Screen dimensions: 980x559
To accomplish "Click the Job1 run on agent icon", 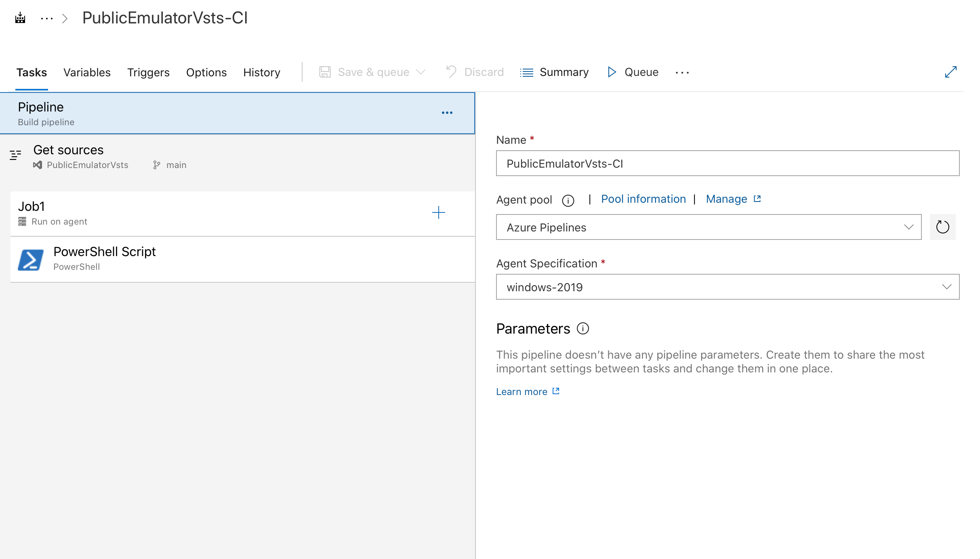I will 23,221.
